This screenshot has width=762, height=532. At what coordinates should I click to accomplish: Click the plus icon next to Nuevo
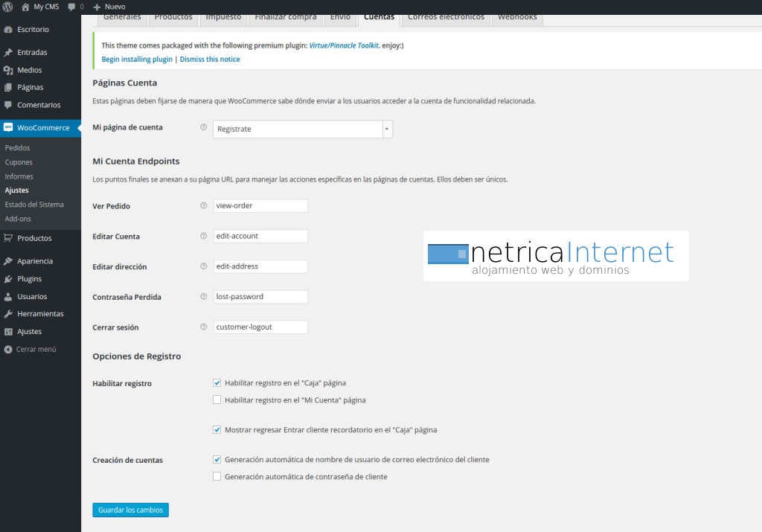97,7
